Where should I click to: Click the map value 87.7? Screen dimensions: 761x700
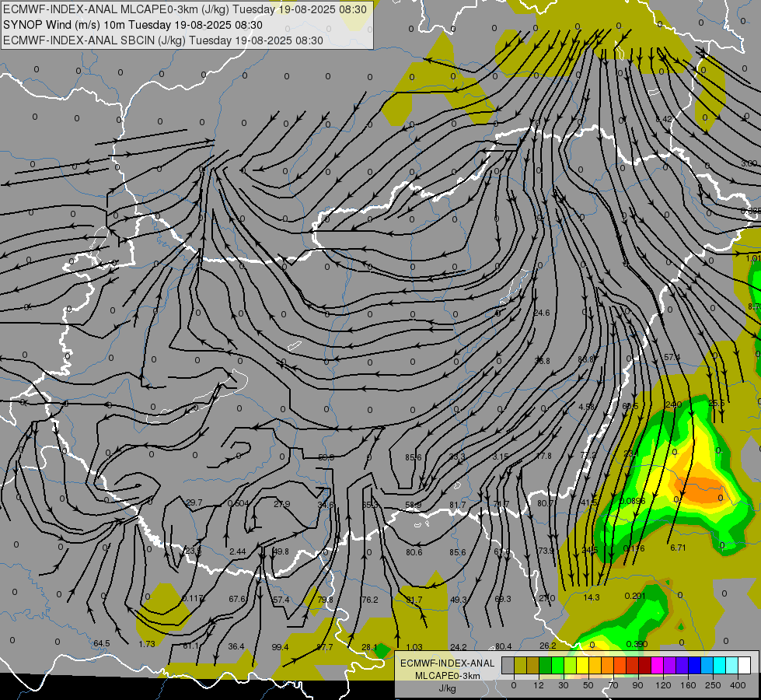(x=325, y=647)
